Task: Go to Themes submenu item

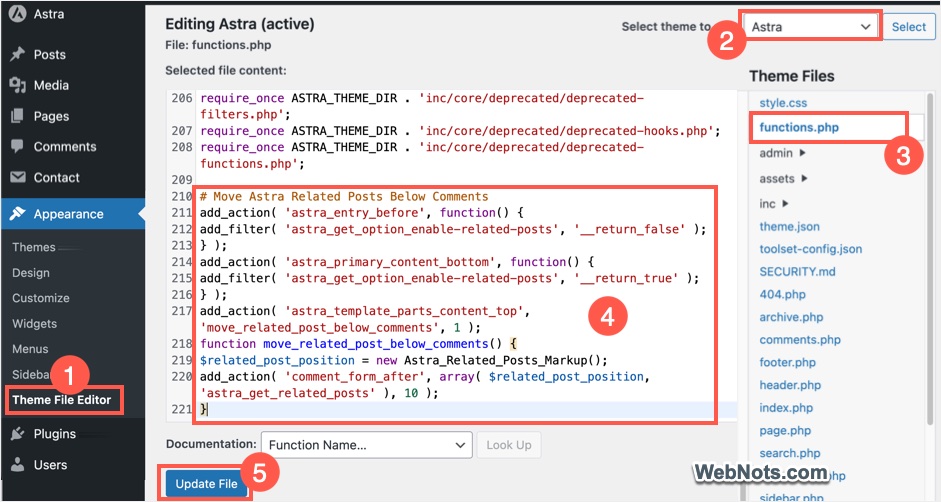Action: point(34,247)
